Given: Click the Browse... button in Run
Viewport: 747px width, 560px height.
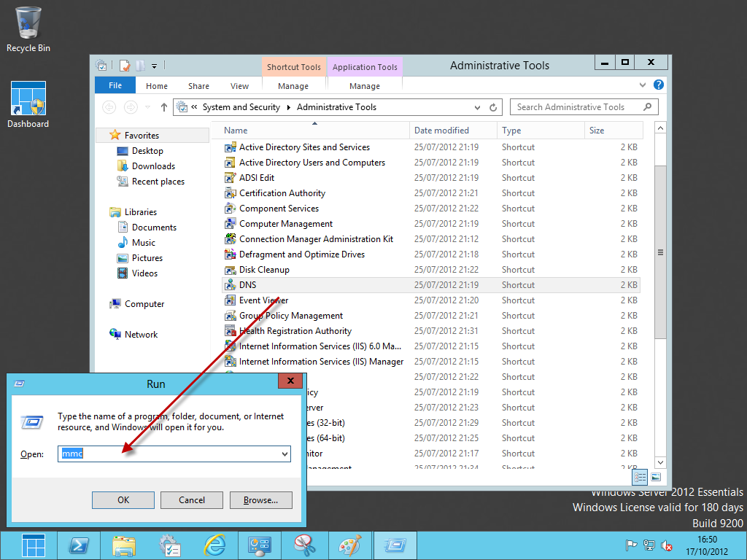Looking at the screenshot, I should click(260, 499).
